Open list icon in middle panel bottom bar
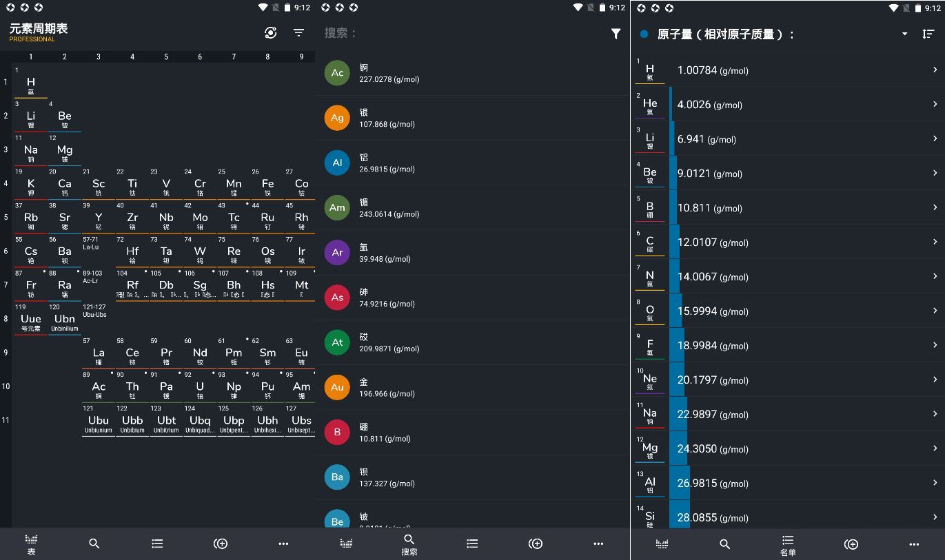Image resolution: width=945 pixels, height=560 pixels. 472,543
